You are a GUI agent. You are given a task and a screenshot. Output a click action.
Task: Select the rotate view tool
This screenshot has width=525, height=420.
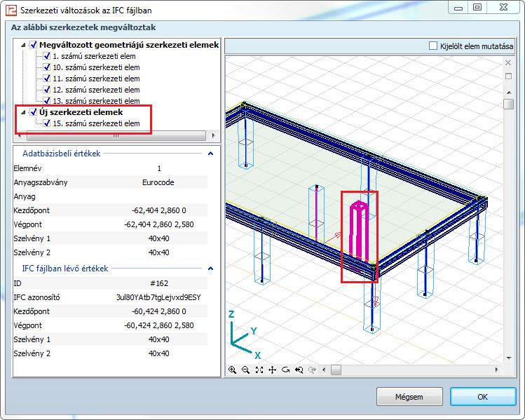285,370
